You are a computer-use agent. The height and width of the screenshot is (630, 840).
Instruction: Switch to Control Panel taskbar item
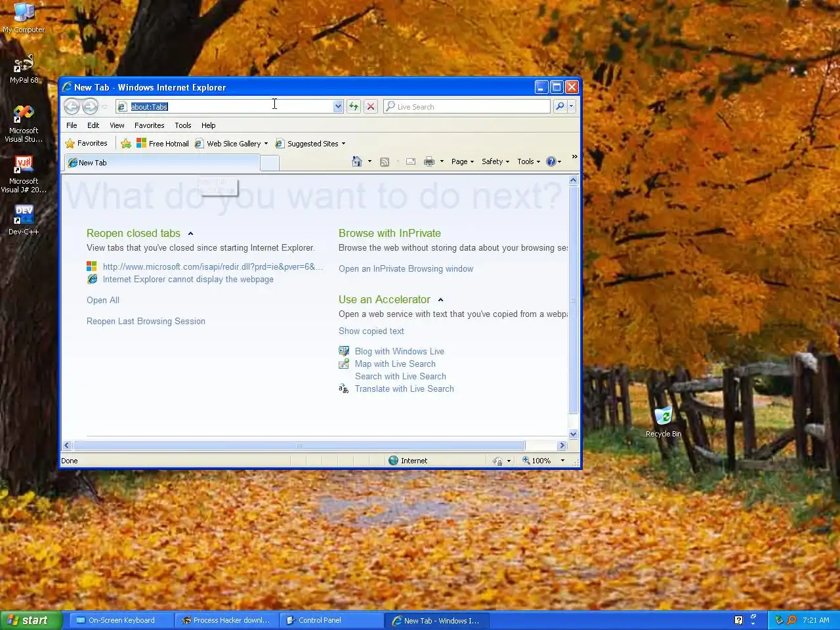point(331,620)
